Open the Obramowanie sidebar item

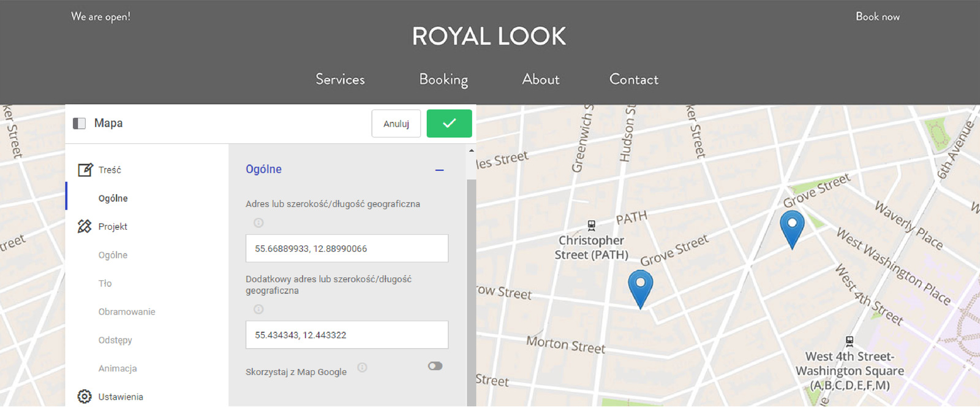tap(127, 311)
